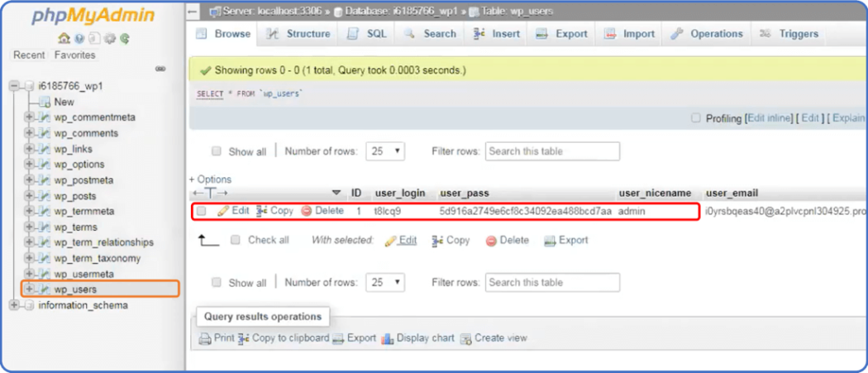Expand the information_schema database node
Screen dimensions: 868x373
(x=14, y=305)
